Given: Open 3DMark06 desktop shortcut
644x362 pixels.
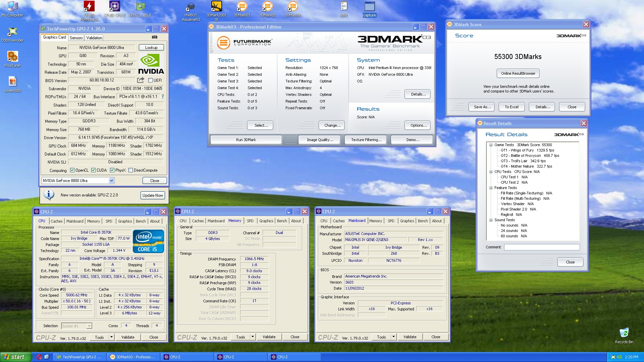Looking at the screenshot, I should 293,9.
